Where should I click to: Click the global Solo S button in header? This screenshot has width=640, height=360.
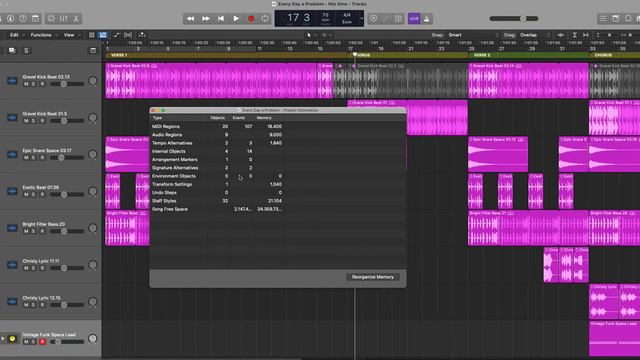tap(26, 51)
